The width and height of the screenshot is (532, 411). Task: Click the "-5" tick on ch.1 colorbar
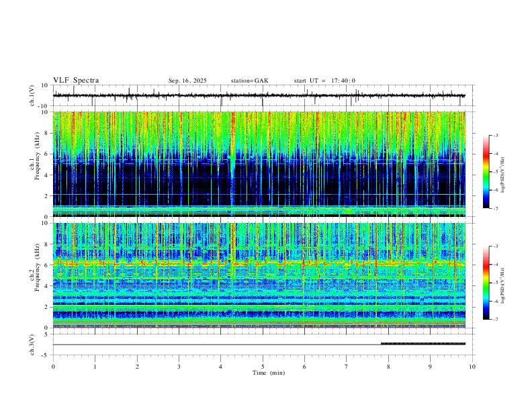click(x=495, y=172)
